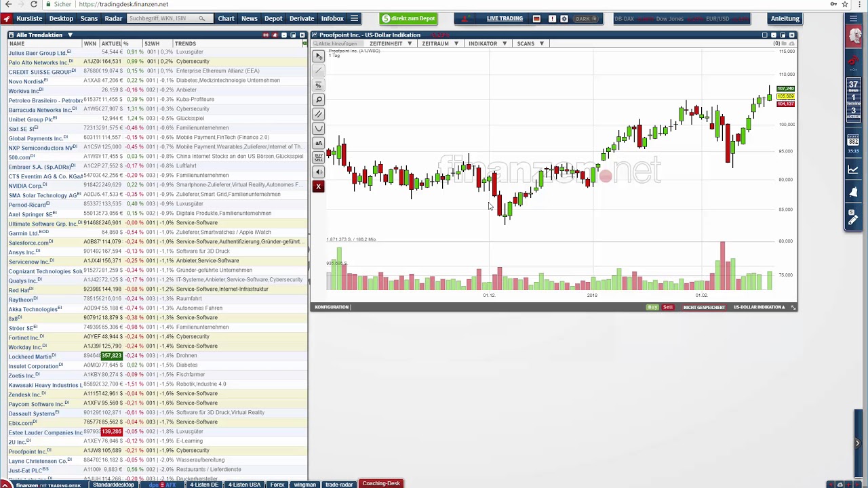Click the NICHT GESPEICHERT label
The height and width of the screenshot is (488, 868).
click(704, 307)
